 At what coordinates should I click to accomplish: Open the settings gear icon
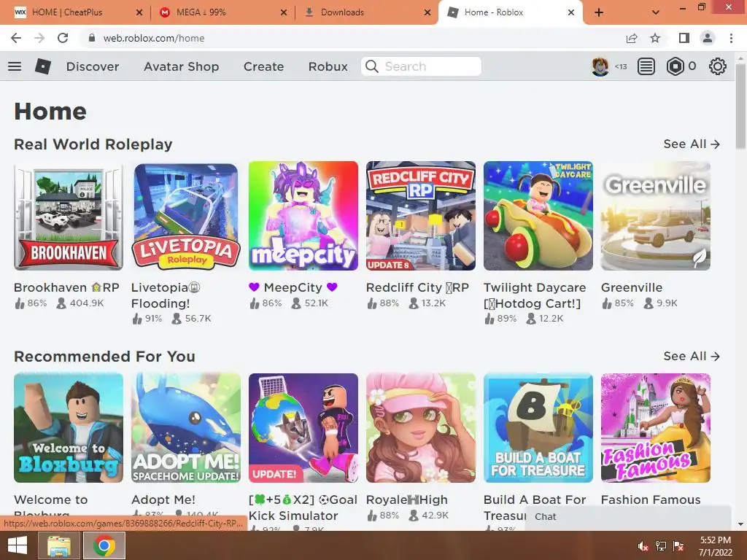pyautogui.click(x=718, y=66)
